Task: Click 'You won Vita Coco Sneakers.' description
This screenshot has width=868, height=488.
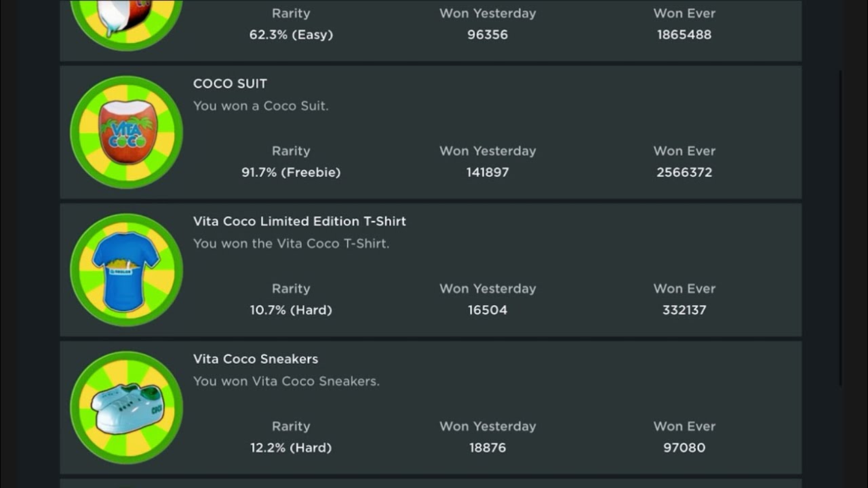Action: point(286,381)
